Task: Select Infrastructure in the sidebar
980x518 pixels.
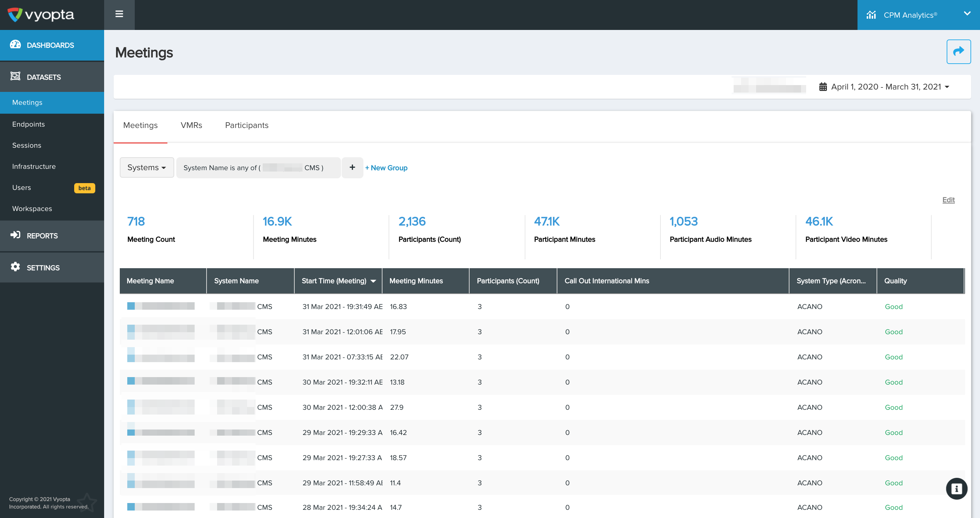Action: pos(52,166)
